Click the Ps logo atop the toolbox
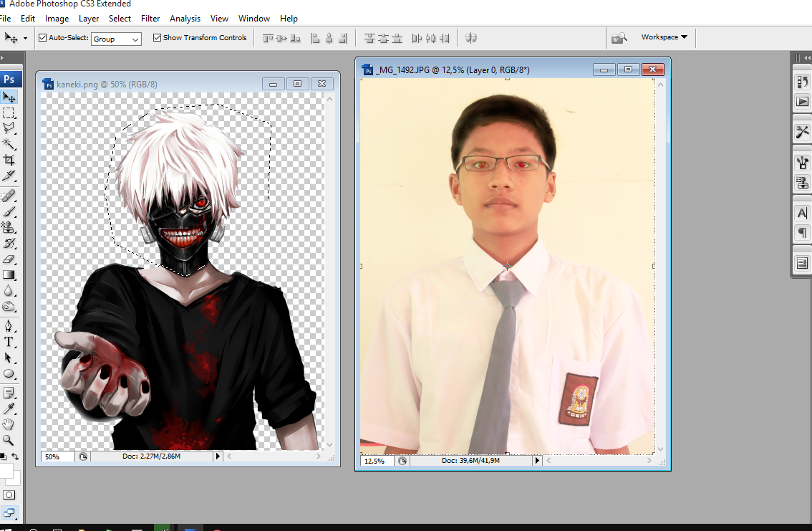 (10, 80)
